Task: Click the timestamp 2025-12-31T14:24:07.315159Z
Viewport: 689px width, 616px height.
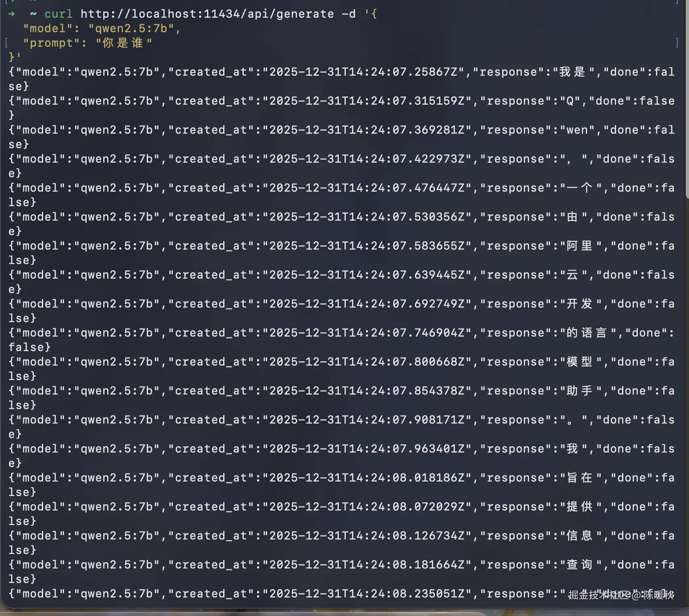Action: [367, 101]
